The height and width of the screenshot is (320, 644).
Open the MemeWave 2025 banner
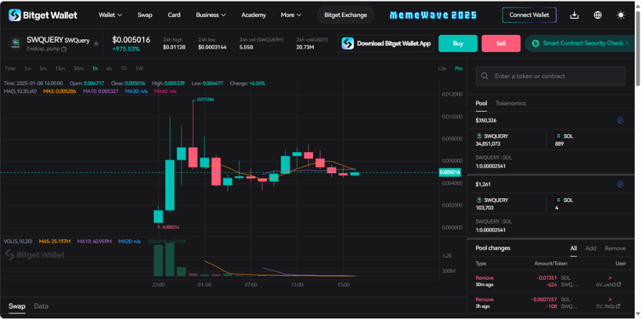click(433, 15)
